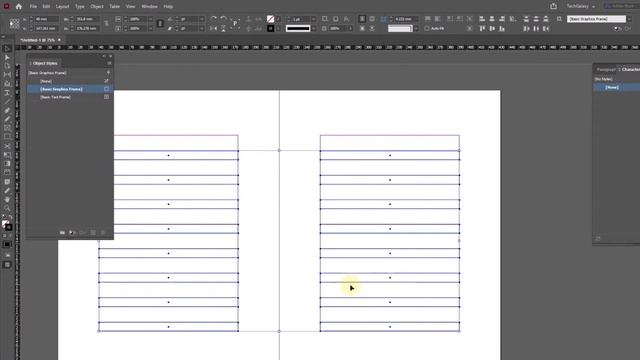This screenshot has width=640, height=360.
Task: Select the Direct Selection tool
Action: [x=7, y=58]
